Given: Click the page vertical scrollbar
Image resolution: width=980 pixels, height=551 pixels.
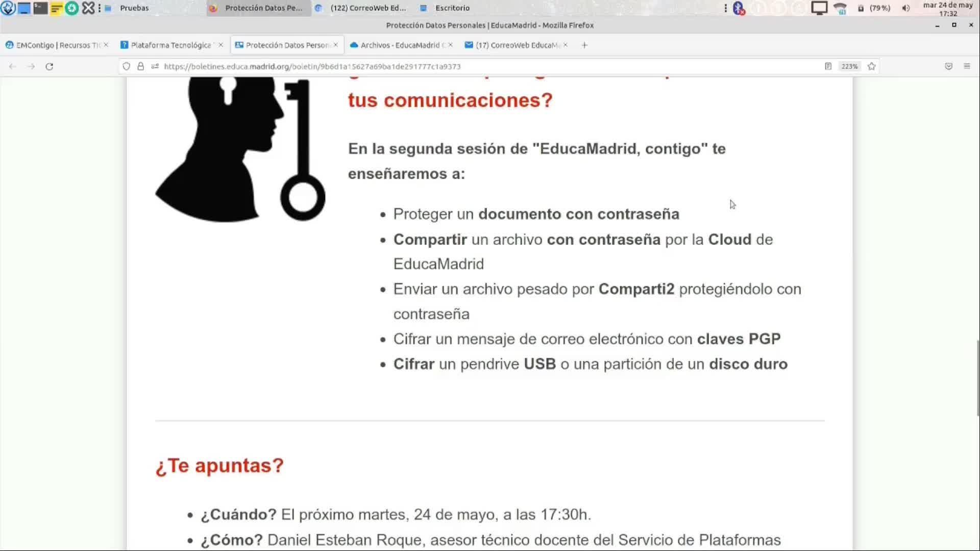Looking at the screenshot, I should pos(977,378).
